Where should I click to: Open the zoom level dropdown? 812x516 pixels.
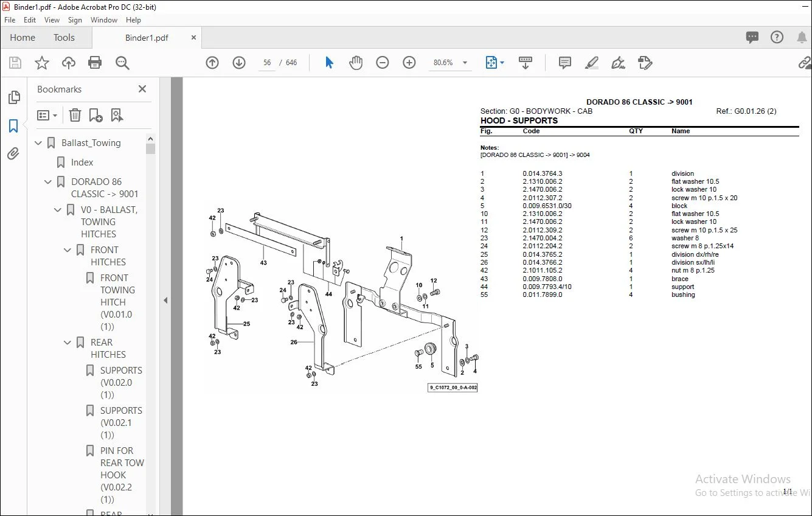(x=465, y=63)
